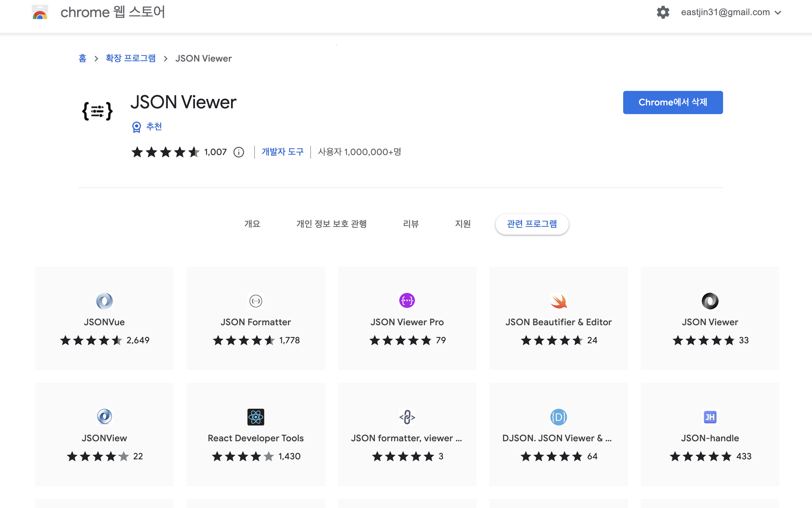
Task: Click the JSON Formatter braces icon
Action: coord(256,301)
